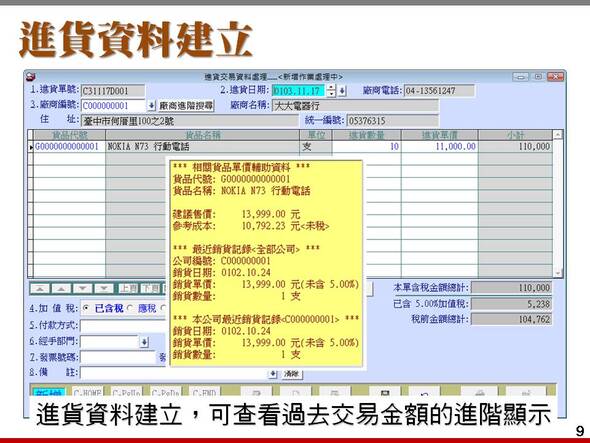Select grid cell G0000000000001
Image resolution: width=590 pixels, height=443 pixels.
coord(70,146)
